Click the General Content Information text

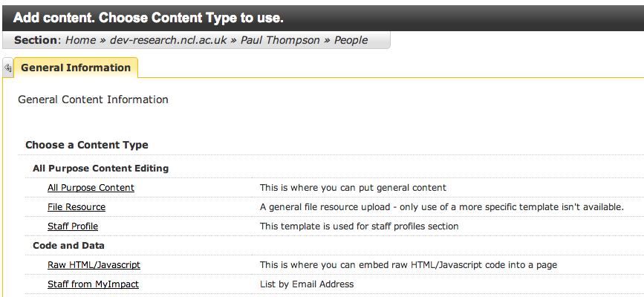coord(93,99)
